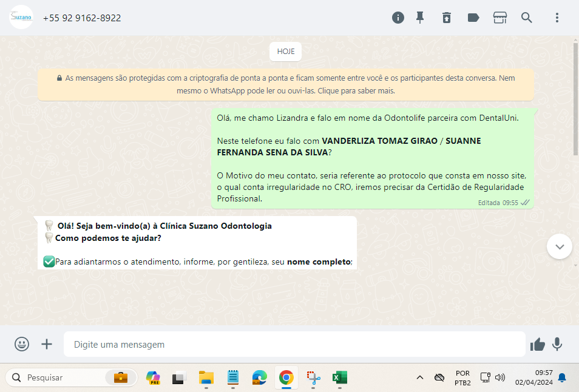This screenshot has width=579, height=392.
Task: Click the chat scrollbar thumb
Action: point(575,99)
